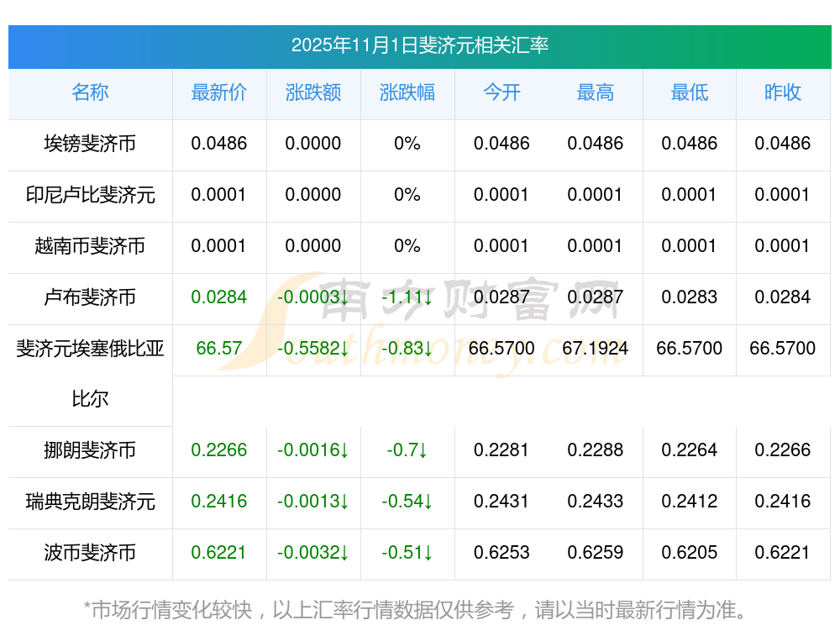Click the 名称 column header
This screenshot has height=636, width=840.
(90, 92)
